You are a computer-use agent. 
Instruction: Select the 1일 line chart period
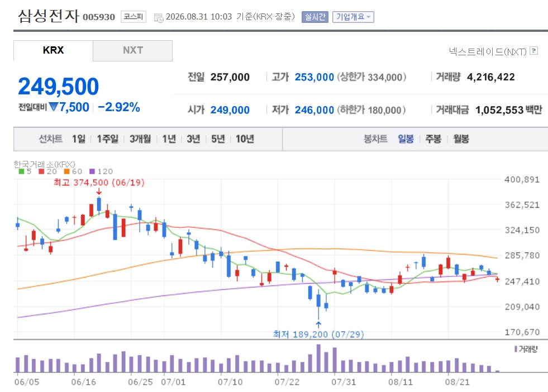[x=79, y=139]
